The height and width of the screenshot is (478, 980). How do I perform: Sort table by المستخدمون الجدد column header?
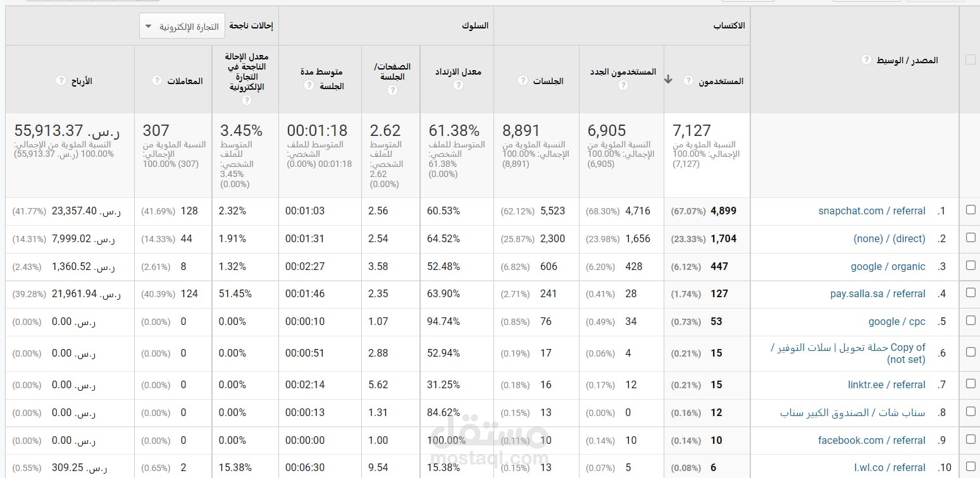tap(623, 72)
